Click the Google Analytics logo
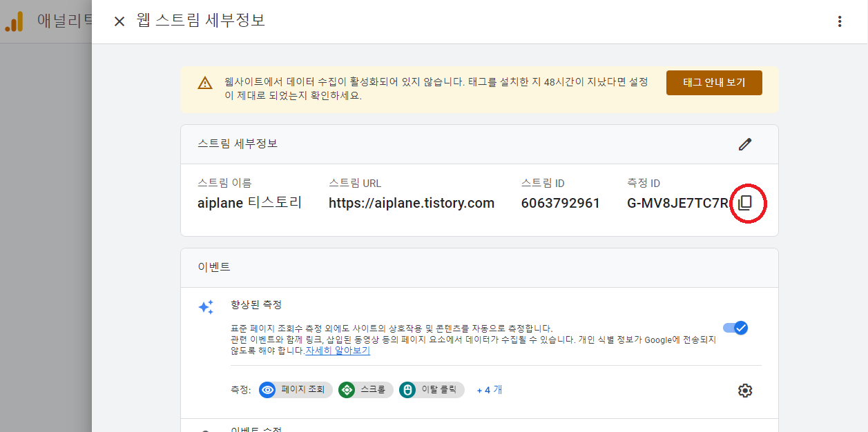The image size is (868, 432). click(14, 21)
